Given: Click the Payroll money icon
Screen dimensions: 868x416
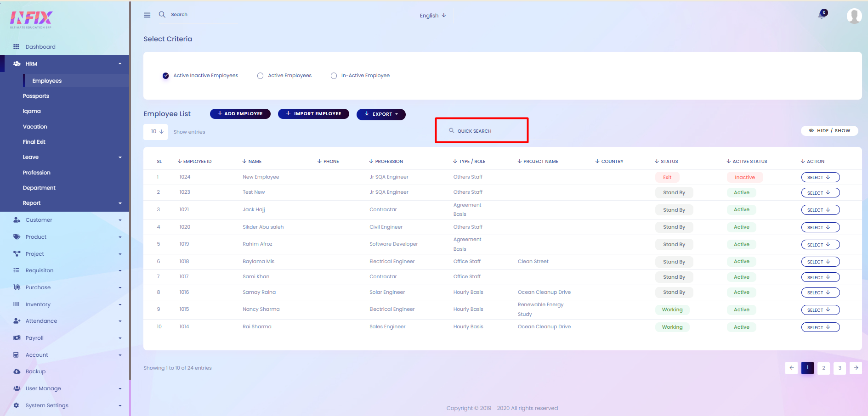Looking at the screenshot, I should tap(17, 338).
